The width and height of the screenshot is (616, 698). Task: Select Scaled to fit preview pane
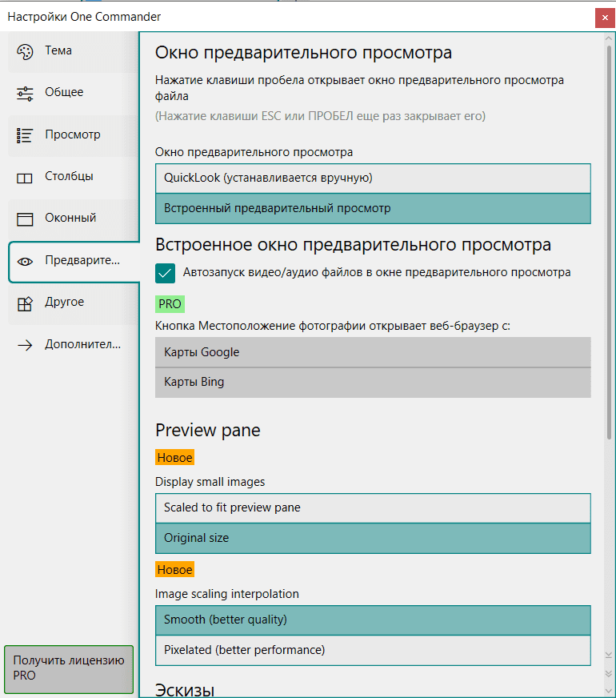coord(373,507)
